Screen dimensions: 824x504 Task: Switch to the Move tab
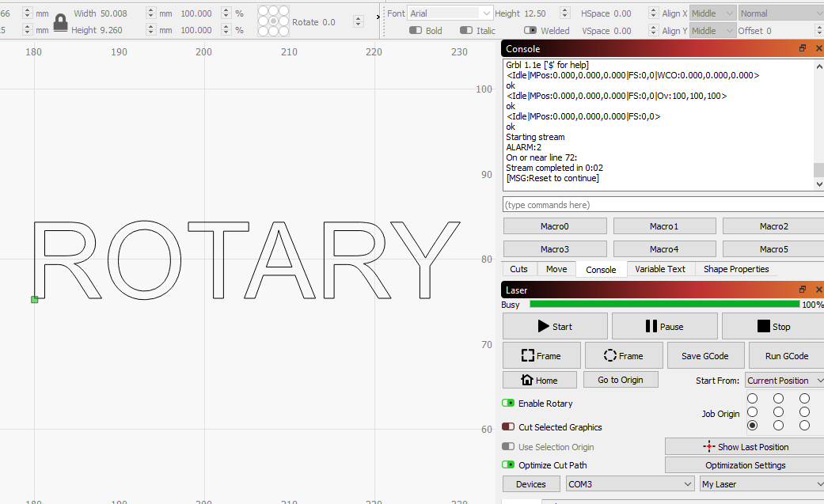[x=556, y=269]
